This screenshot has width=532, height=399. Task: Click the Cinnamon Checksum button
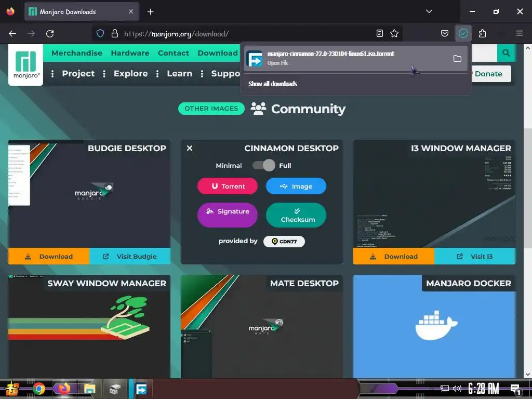(x=296, y=215)
